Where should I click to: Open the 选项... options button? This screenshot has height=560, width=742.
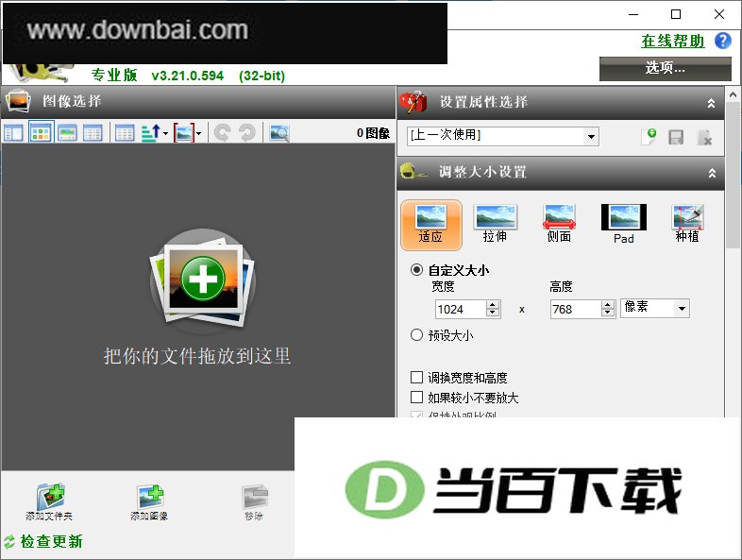(665, 69)
